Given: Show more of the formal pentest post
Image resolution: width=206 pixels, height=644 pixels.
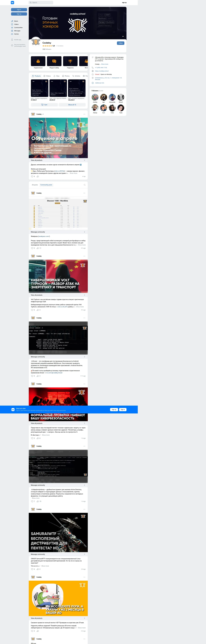Looking at the screenshot, I should [46, 435].
